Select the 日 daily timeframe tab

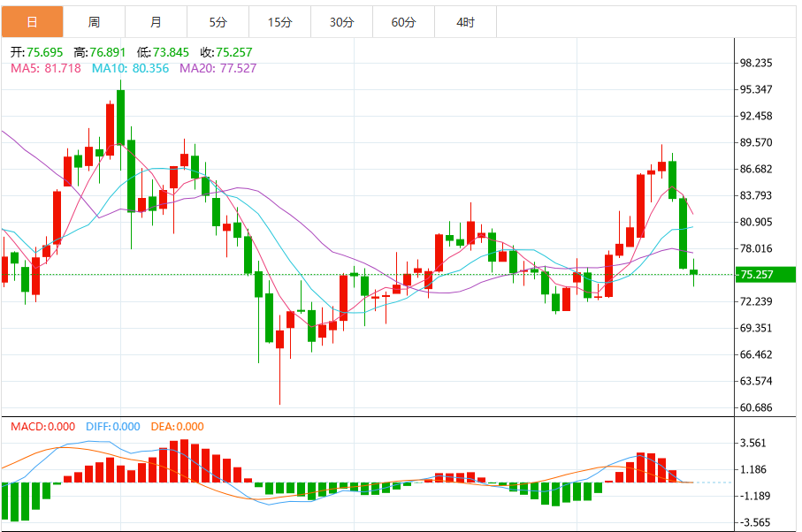[32, 22]
